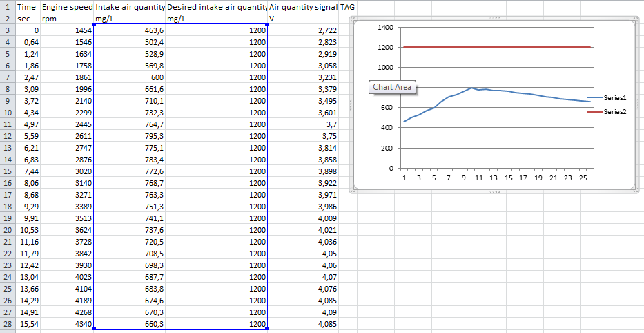Viewport: 644px width, 333px height.
Task: Click the "Air quantity signal" header cell
Action: (x=302, y=6)
